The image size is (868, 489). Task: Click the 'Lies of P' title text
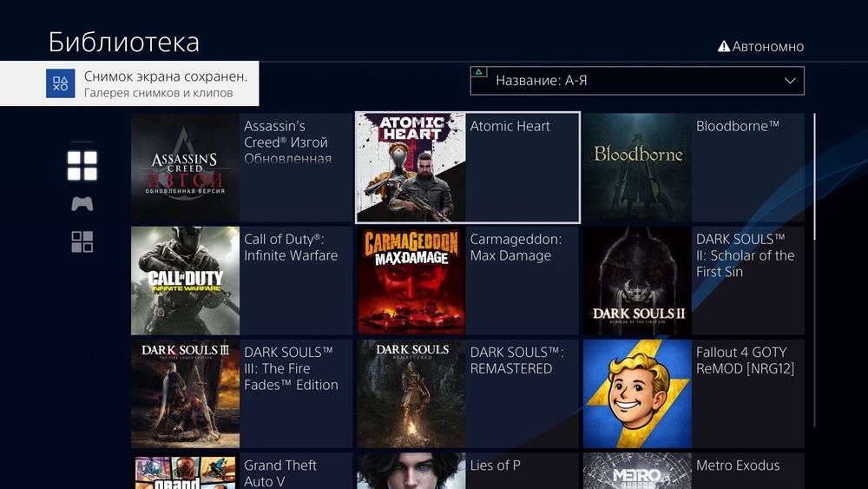pos(495,466)
